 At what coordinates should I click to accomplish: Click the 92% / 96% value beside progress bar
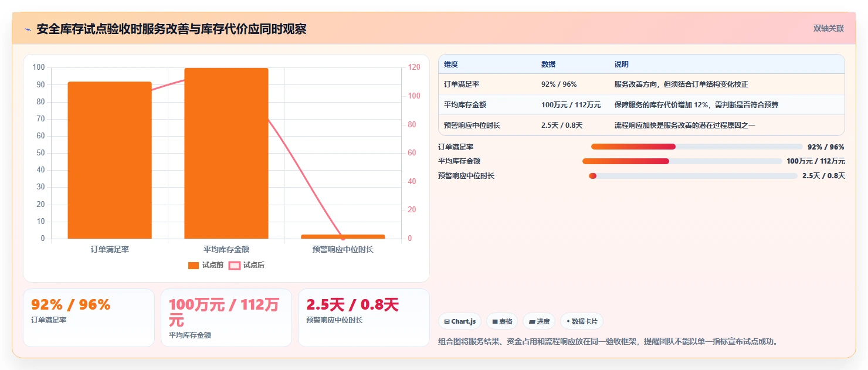[826, 147]
